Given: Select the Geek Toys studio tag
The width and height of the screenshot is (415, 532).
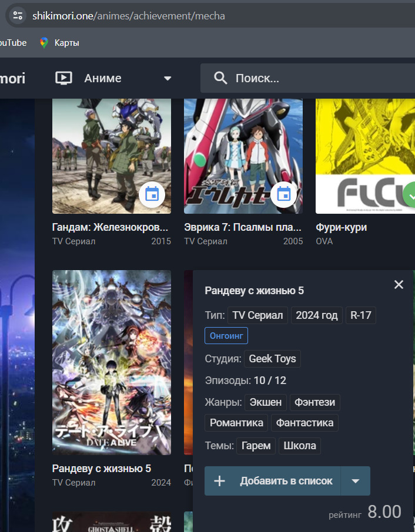Looking at the screenshot, I should click(273, 359).
